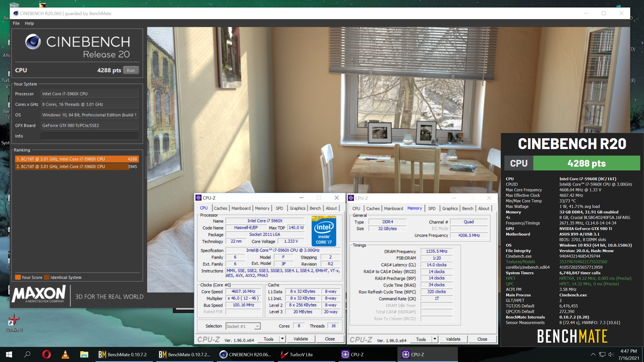Image resolution: width=644 pixels, height=362 pixels.
Task: Switch to TurboV Lite taskbar item
Action: click(306, 354)
